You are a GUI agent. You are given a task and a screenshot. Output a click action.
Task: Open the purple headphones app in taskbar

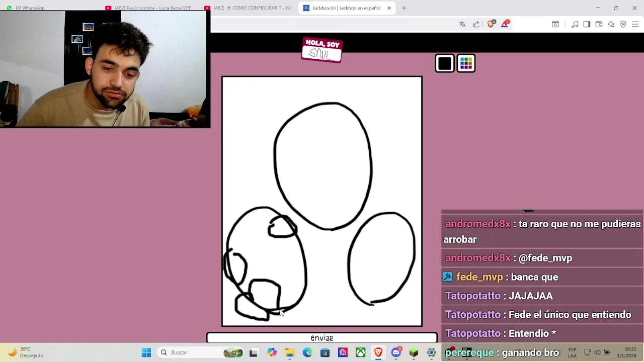tap(343, 352)
